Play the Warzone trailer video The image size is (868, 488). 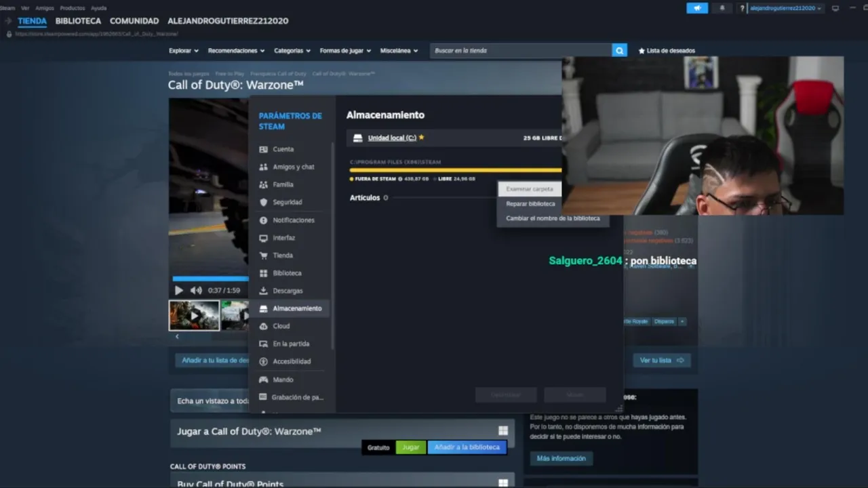[179, 290]
